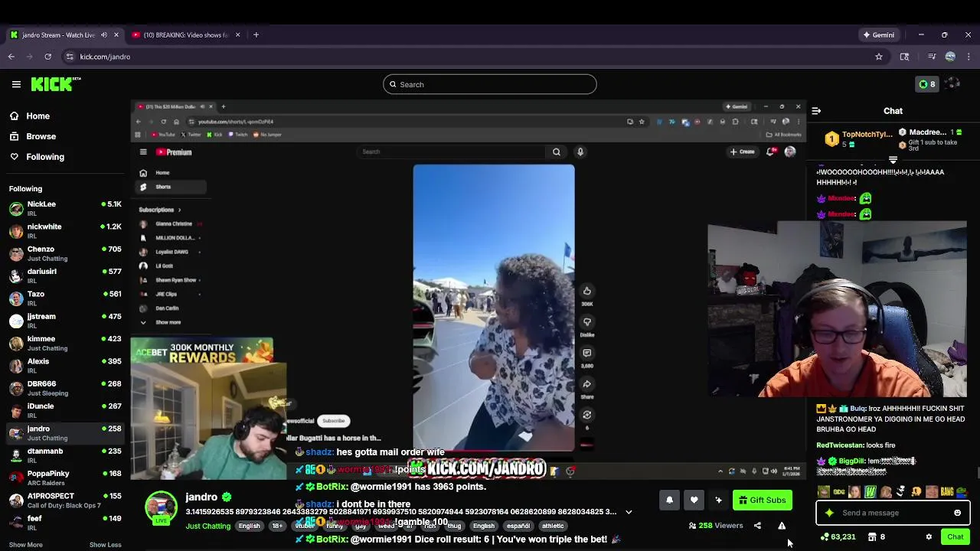Focus the Kick Search field
980x551 pixels.
490,84
